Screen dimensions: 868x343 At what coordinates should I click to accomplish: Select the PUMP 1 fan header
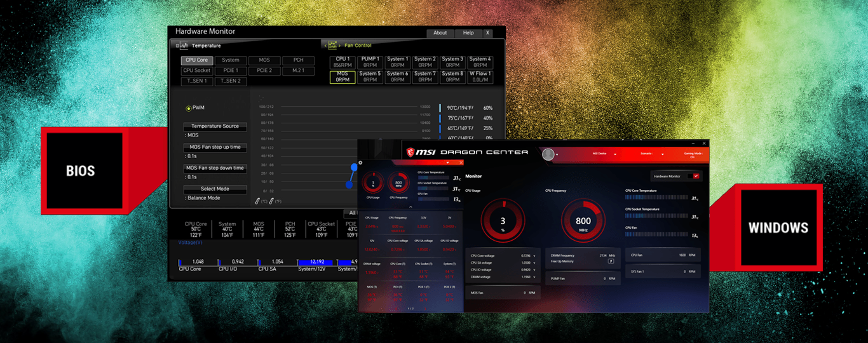click(x=370, y=62)
